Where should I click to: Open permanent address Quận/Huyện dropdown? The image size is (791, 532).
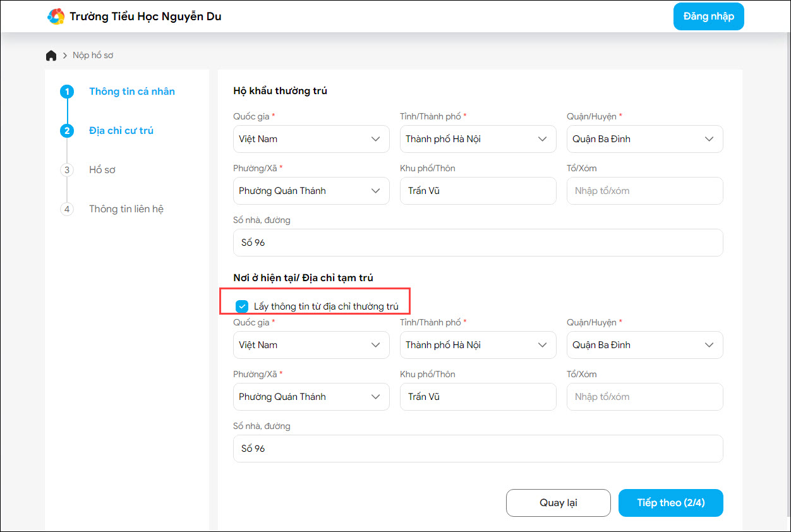pos(644,139)
